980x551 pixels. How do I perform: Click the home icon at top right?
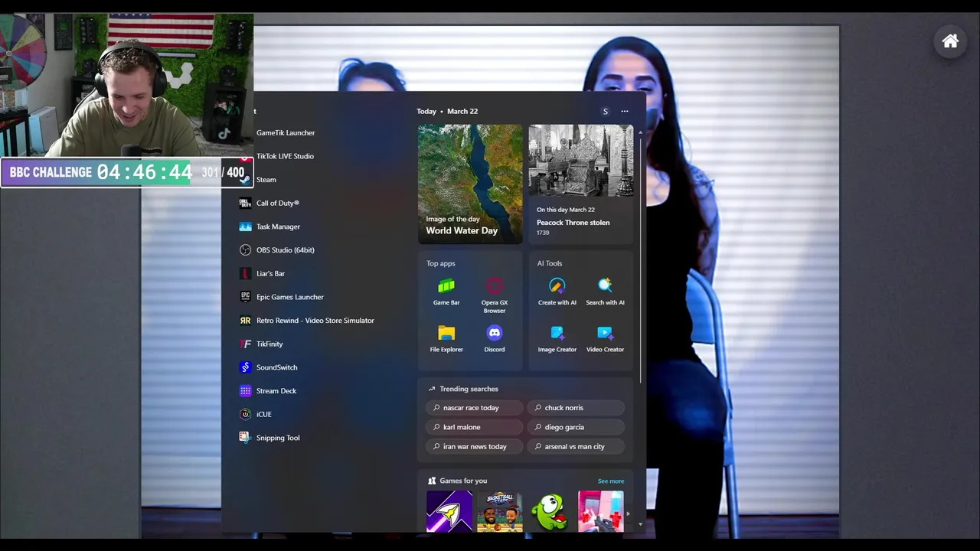tap(950, 41)
